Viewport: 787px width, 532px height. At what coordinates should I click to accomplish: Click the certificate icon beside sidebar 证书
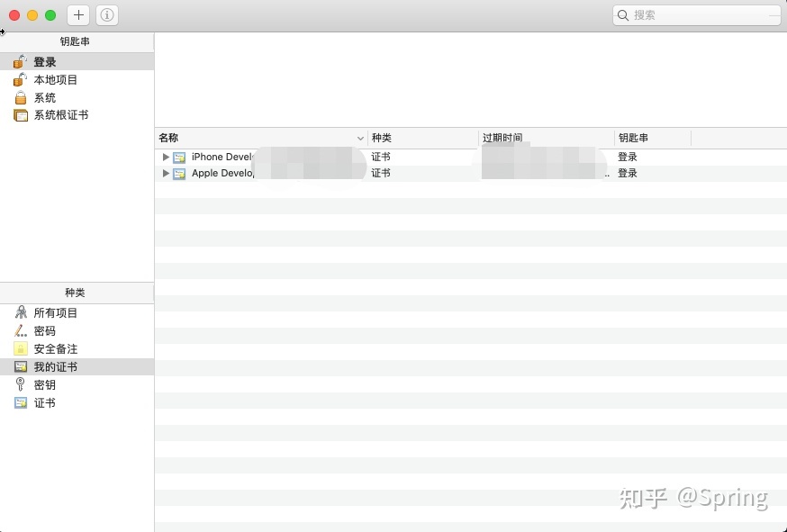point(21,403)
